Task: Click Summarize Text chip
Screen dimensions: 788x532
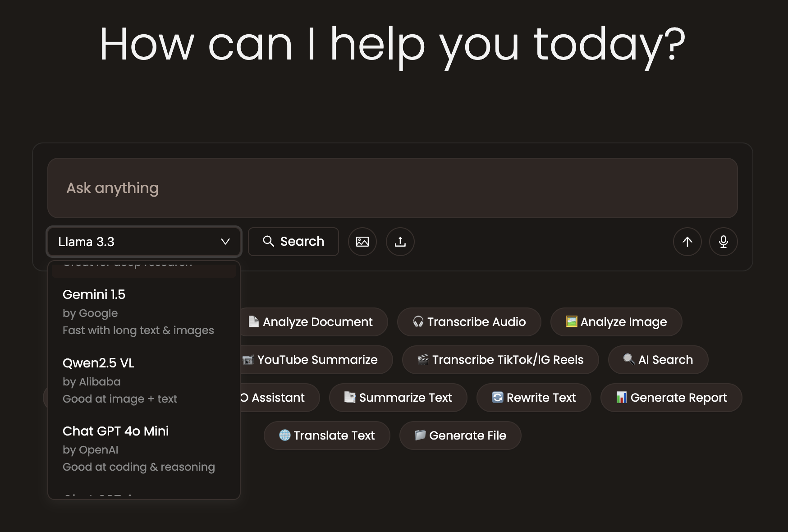Action: pyautogui.click(x=398, y=398)
